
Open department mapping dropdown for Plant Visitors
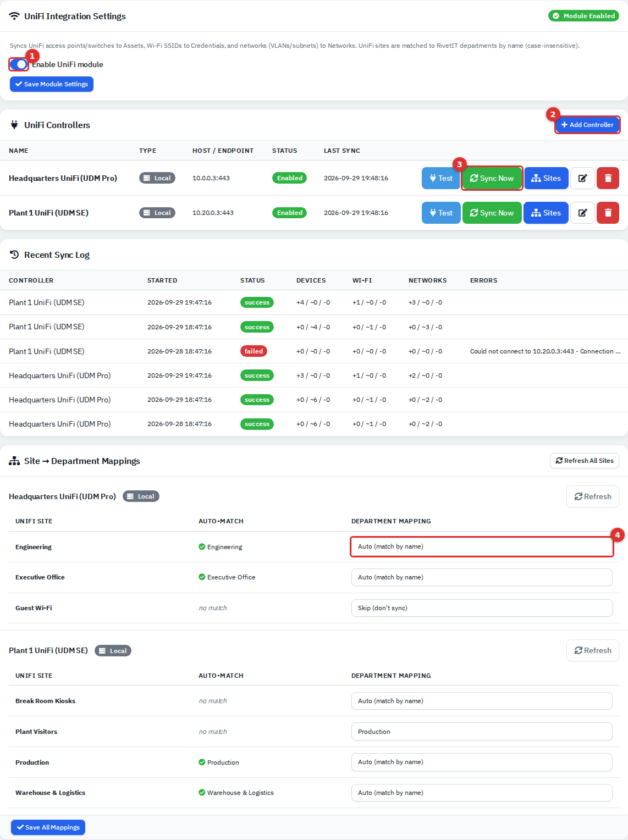point(482,732)
